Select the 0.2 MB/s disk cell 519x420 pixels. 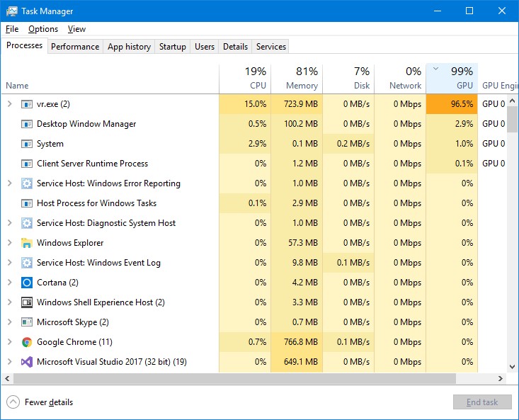(x=348, y=144)
